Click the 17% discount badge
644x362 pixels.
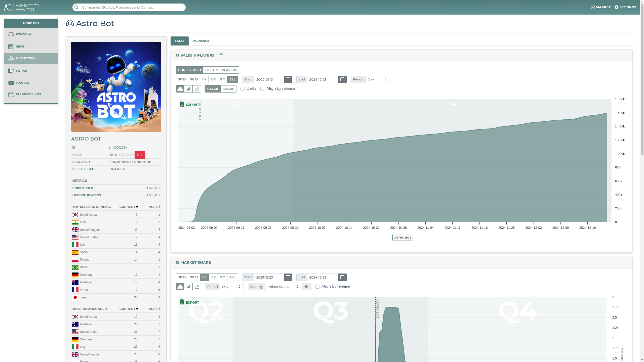pyautogui.click(x=140, y=155)
